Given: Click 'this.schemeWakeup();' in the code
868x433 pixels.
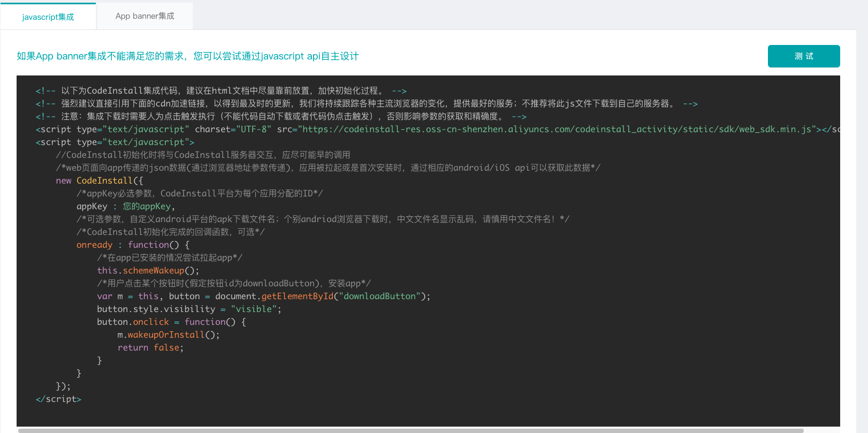Looking at the screenshot, I should [x=148, y=270].
